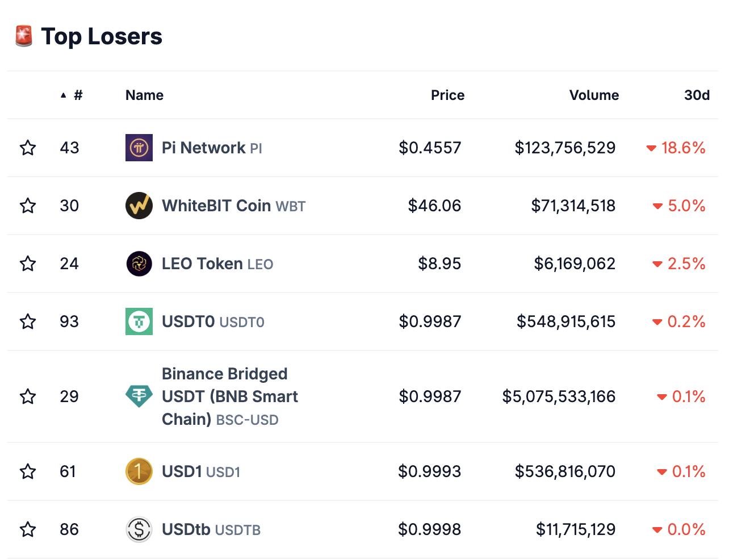Open the WhiteBIT Coin link
The height and width of the screenshot is (560, 754).
216,206
